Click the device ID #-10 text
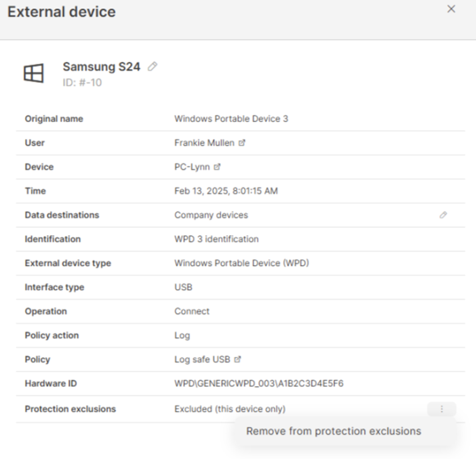 click(82, 82)
